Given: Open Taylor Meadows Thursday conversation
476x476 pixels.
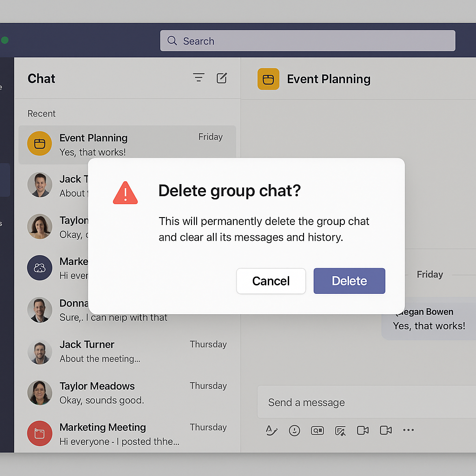Looking at the screenshot, I should (x=127, y=393).
